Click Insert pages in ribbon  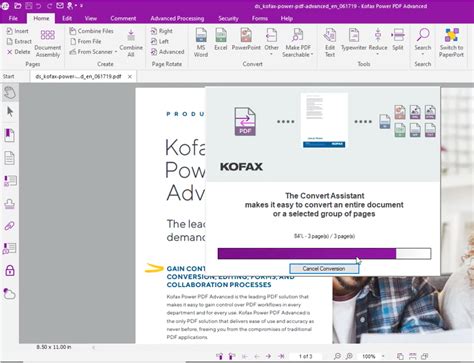[18, 31]
